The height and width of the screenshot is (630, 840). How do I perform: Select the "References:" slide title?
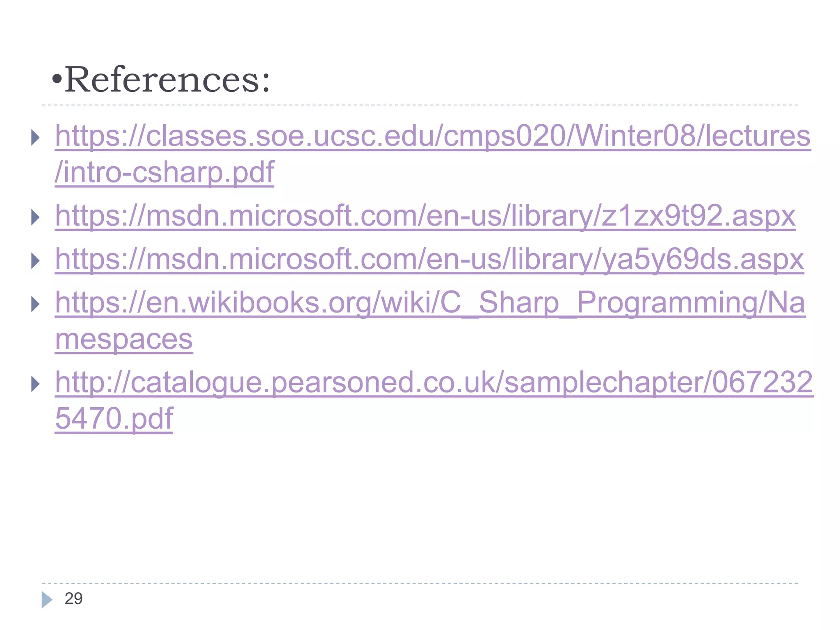point(167,80)
